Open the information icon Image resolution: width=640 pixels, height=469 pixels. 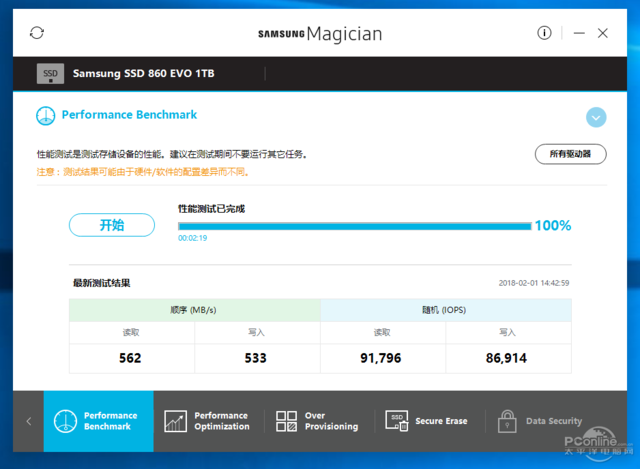(x=544, y=33)
